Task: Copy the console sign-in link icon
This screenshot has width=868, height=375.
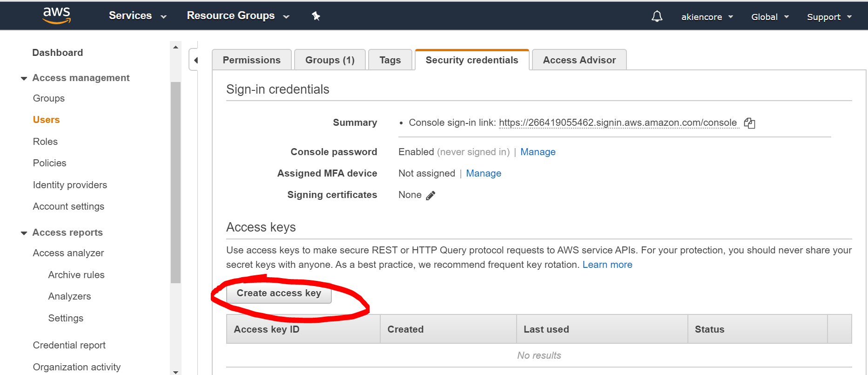Action: (x=749, y=123)
